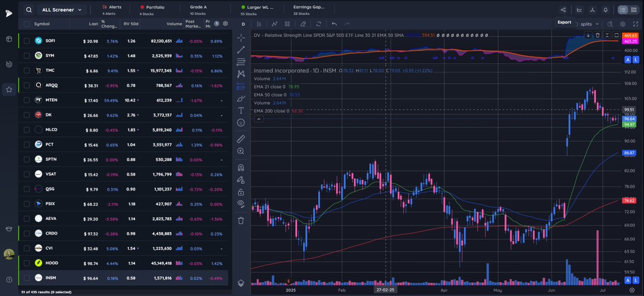This screenshot has width=644, height=296.
Task: Open the indicators icon in chart toolbar
Action: (x=274, y=24)
